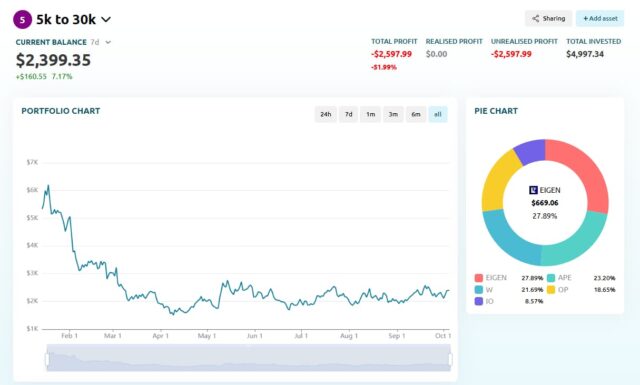Switch chart to 3m range

pyautogui.click(x=393, y=114)
